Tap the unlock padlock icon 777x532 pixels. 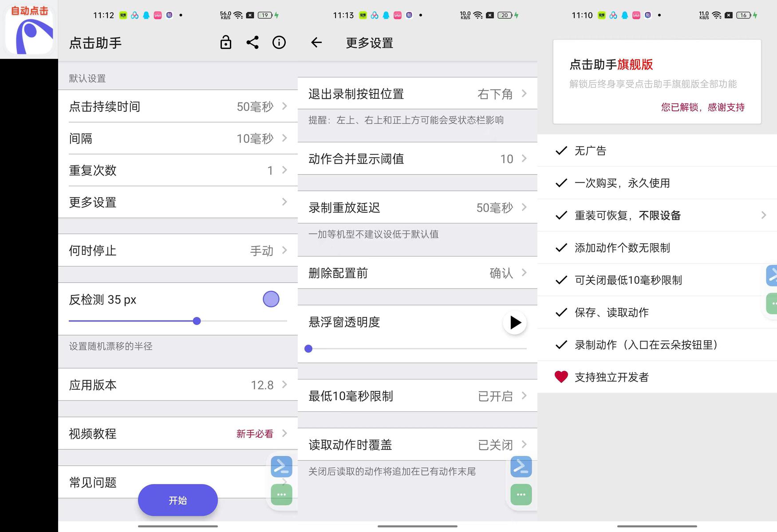click(226, 43)
